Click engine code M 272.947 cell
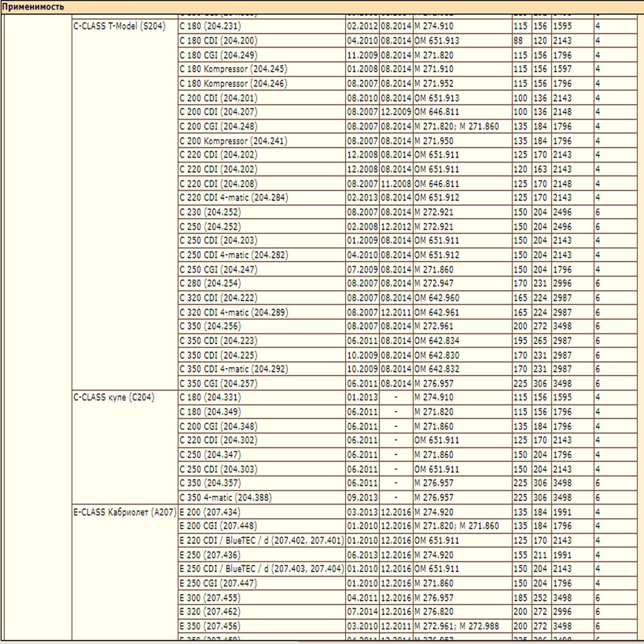The image size is (644, 644). coord(434,283)
